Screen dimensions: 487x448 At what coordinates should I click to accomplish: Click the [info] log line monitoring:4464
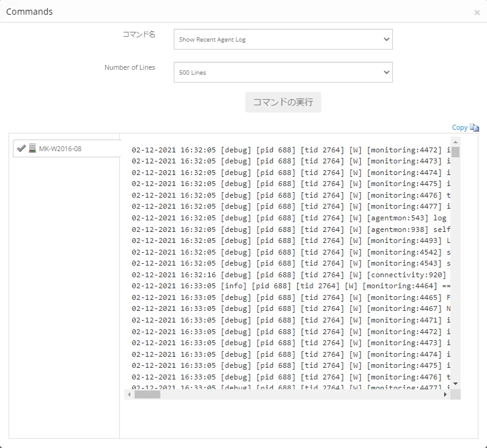[291, 286]
